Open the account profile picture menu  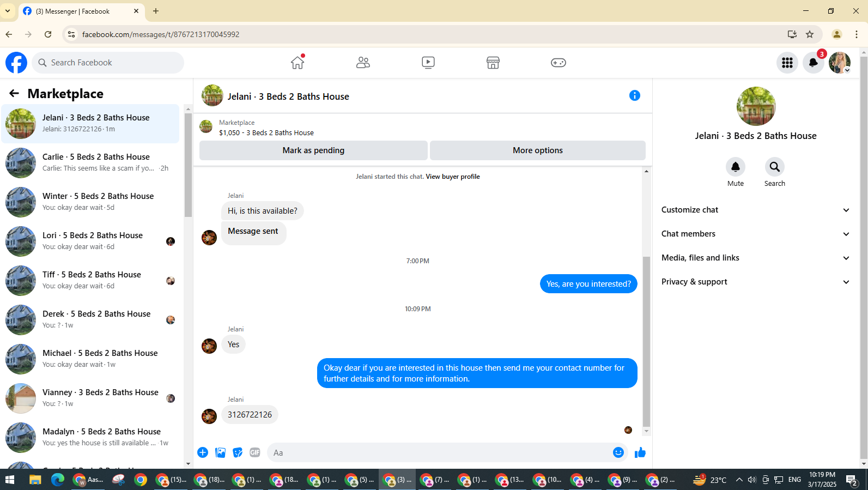pos(840,63)
